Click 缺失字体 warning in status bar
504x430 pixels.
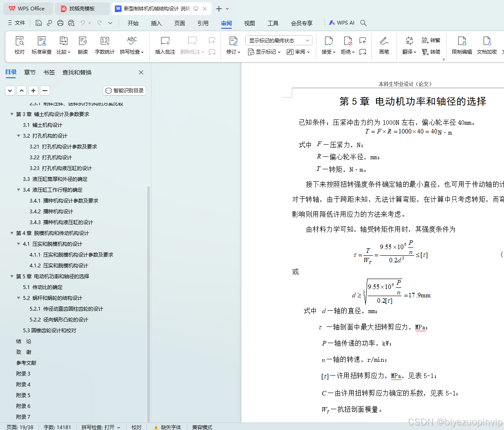coord(167,427)
